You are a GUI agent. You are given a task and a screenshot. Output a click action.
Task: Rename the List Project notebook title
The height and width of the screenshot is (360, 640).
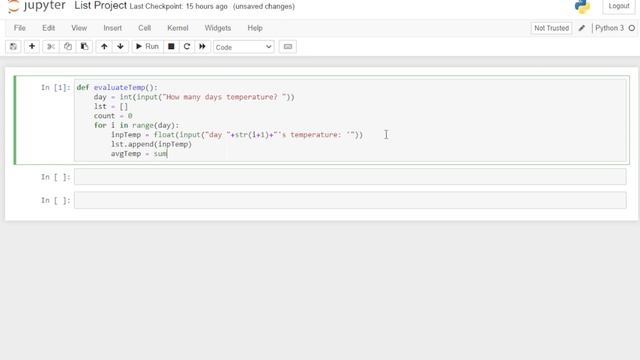(x=100, y=6)
